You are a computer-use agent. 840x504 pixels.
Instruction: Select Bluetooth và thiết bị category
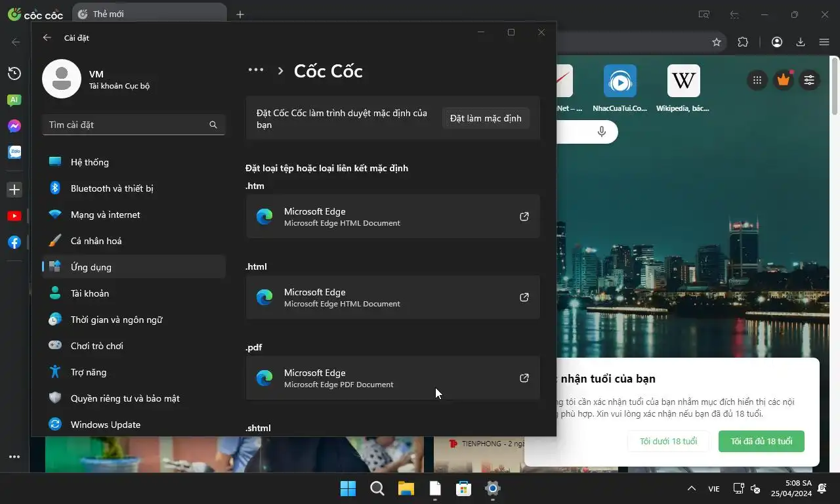[x=134, y=188]
